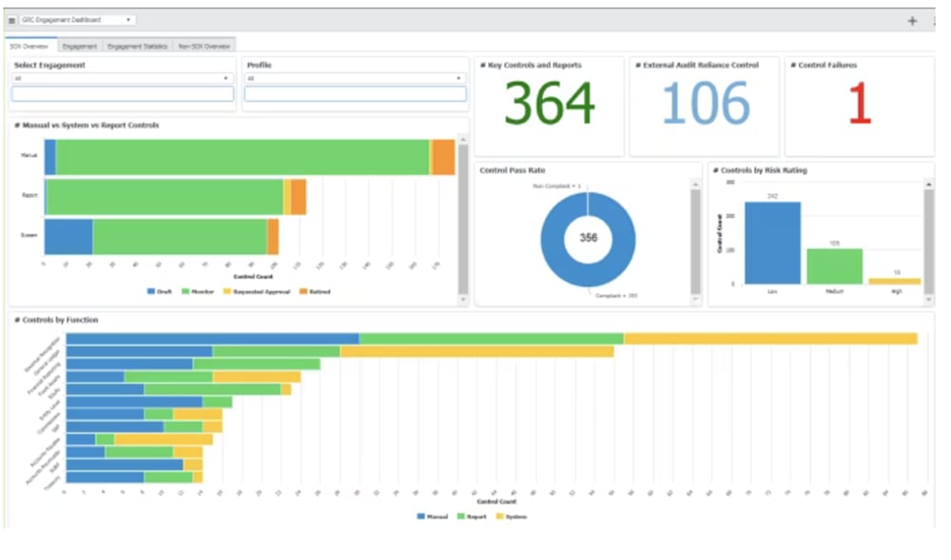Switch to the Non-SOX Overview tab
The image size is (951, 560).
pyautogui.click(x=204, y=46)
